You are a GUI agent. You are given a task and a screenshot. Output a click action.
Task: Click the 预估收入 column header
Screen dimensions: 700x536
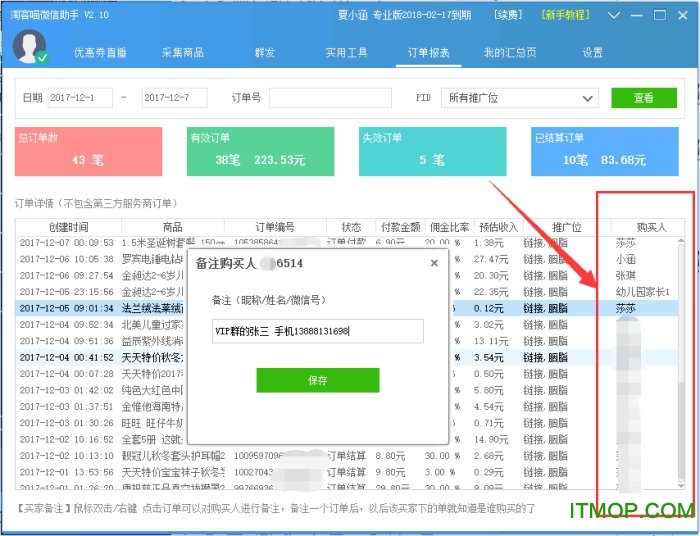click(x=498, y=227)
